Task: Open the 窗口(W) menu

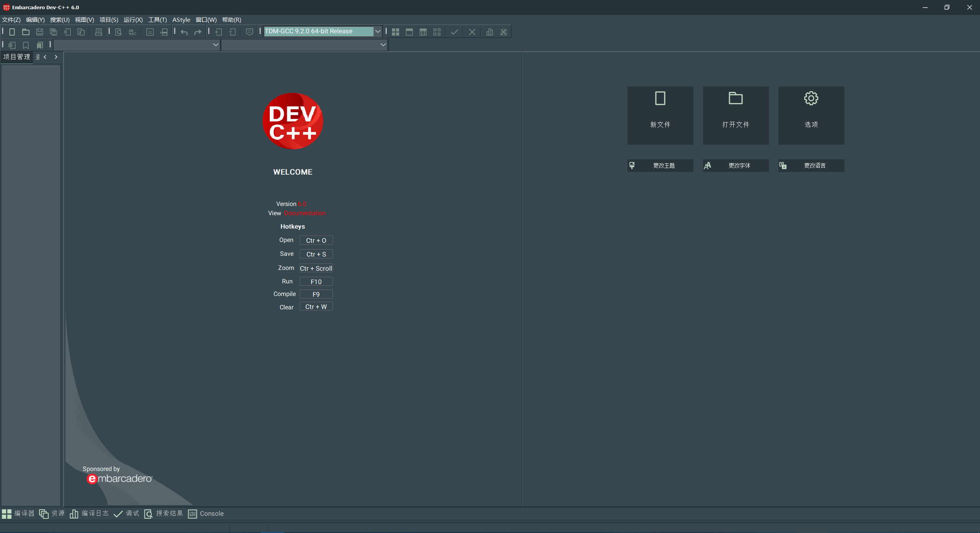Action: 206,20
